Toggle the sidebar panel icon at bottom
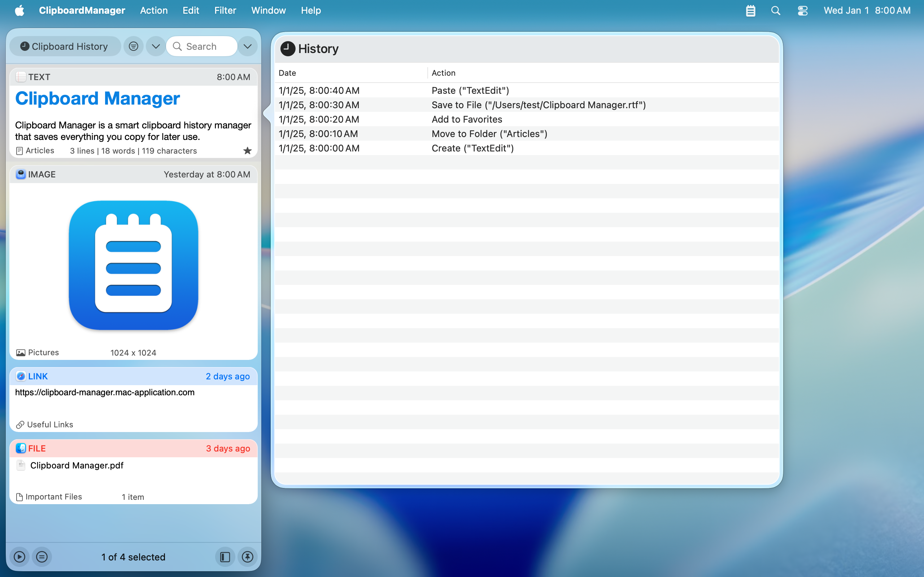Image resolution: width=924 pixels, height=577 pixels. pyautogui.click(x=225, y=557)
